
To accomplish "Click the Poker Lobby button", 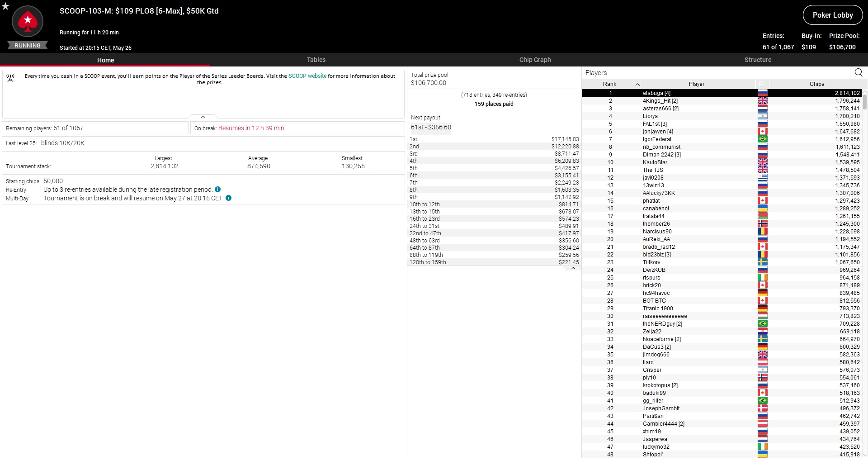I will coord(833,15).
